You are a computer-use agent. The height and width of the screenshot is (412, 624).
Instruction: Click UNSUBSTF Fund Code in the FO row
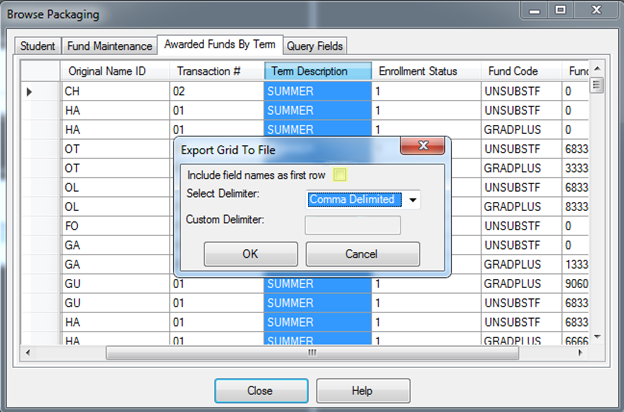point(521,226)
